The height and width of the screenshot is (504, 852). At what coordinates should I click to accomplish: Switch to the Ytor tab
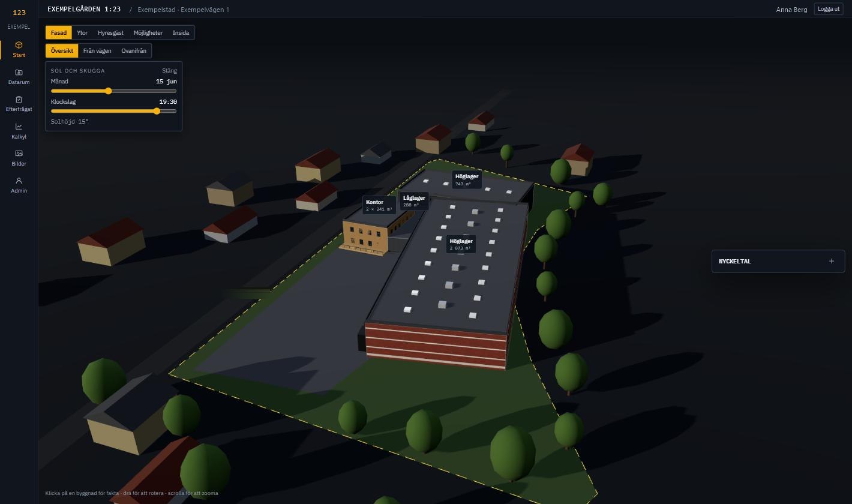(82, 33)
